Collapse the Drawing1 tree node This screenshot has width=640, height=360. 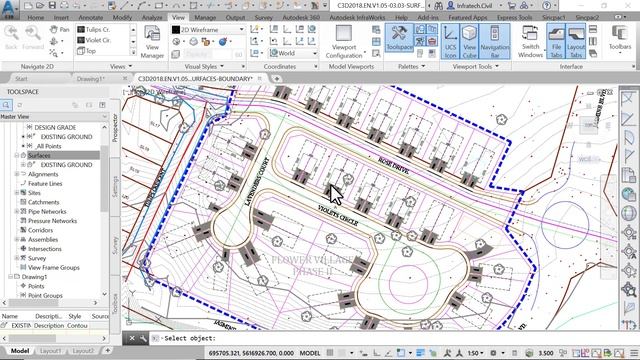10,277
